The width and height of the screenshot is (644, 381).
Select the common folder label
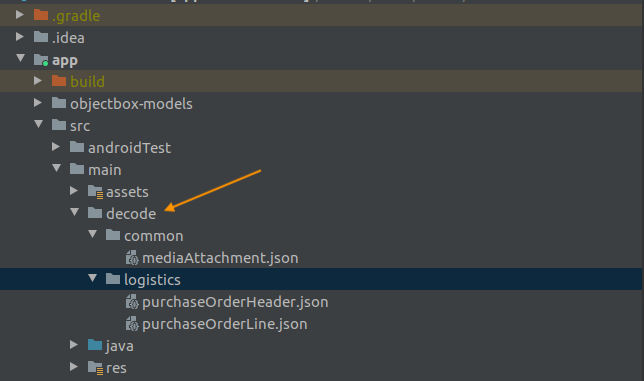point(154,236)
